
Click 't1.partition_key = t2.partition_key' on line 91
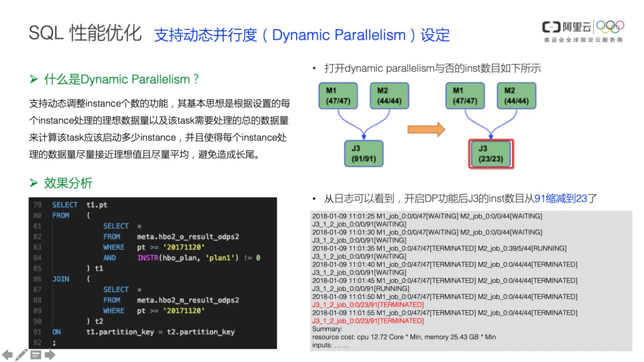tap(161, 332)
